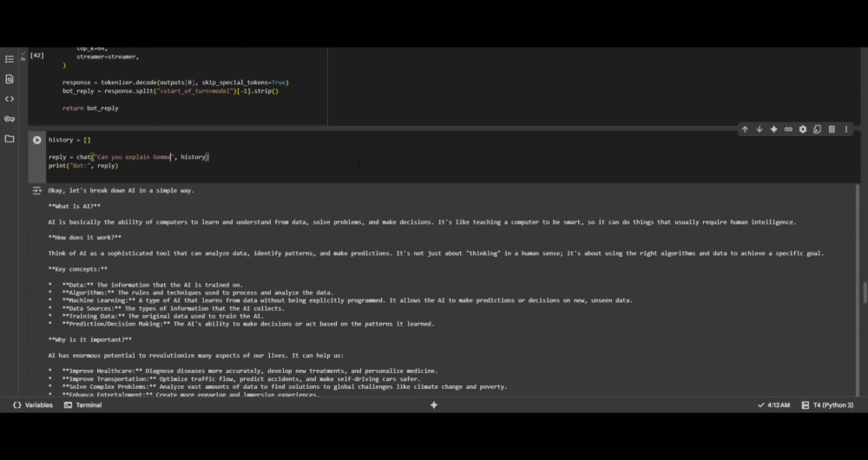Image resolution: width=868 pixels, height=460 pixels.
Task: Move the selected cell up
Action: click(745, 129)
